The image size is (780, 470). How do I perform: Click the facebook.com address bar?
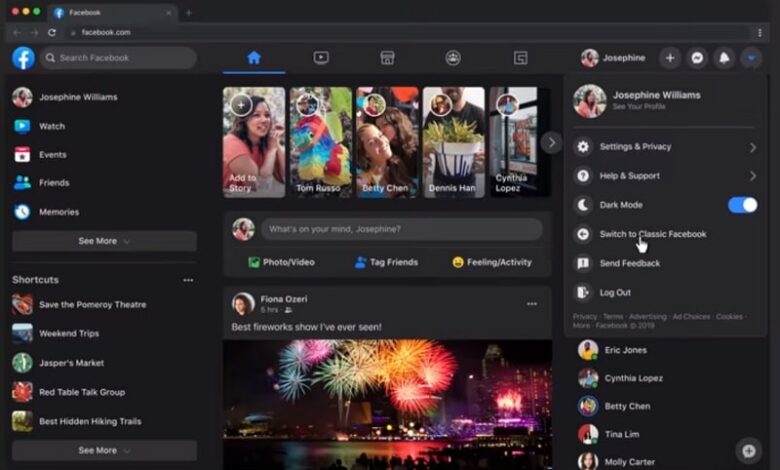[x=407, y=32]
